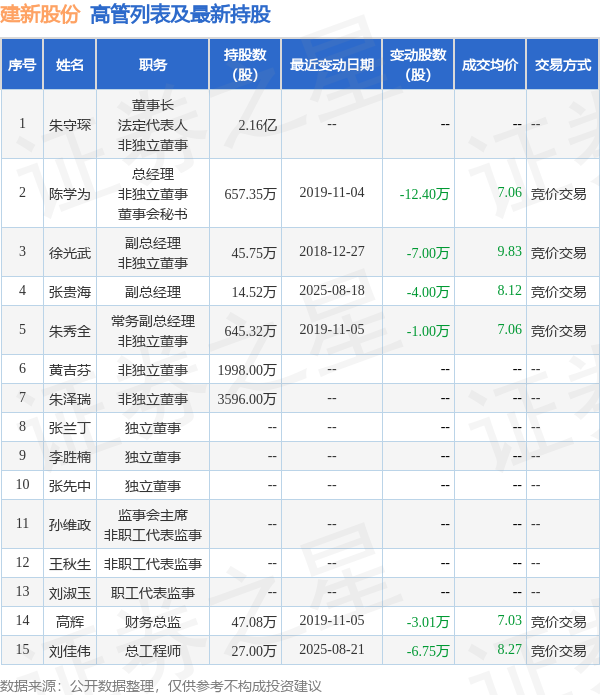Click the 总工程师 position cell
Screen dimensions: 600x695
point(153,651)
